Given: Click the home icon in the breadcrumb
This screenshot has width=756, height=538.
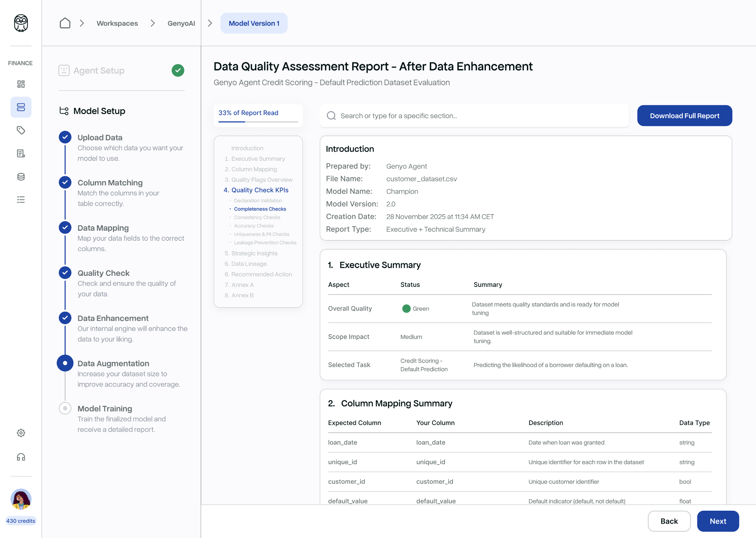Looking at the screenshot, I should tap(65, 23).
